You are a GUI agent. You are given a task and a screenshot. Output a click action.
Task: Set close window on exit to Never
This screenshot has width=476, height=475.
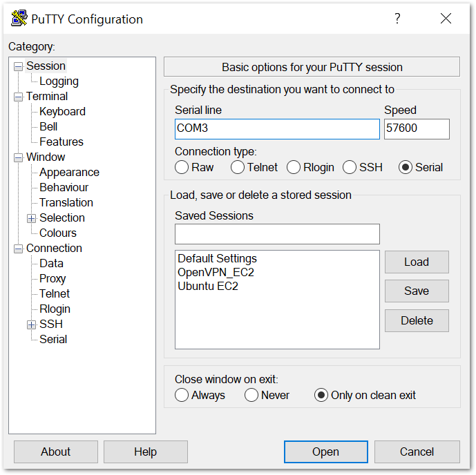(251, 395)
